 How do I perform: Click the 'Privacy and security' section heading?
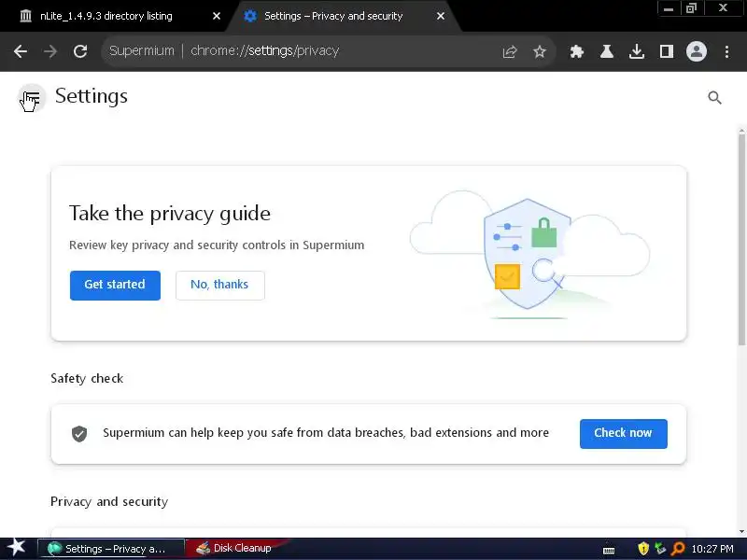[x=109, y=502]
